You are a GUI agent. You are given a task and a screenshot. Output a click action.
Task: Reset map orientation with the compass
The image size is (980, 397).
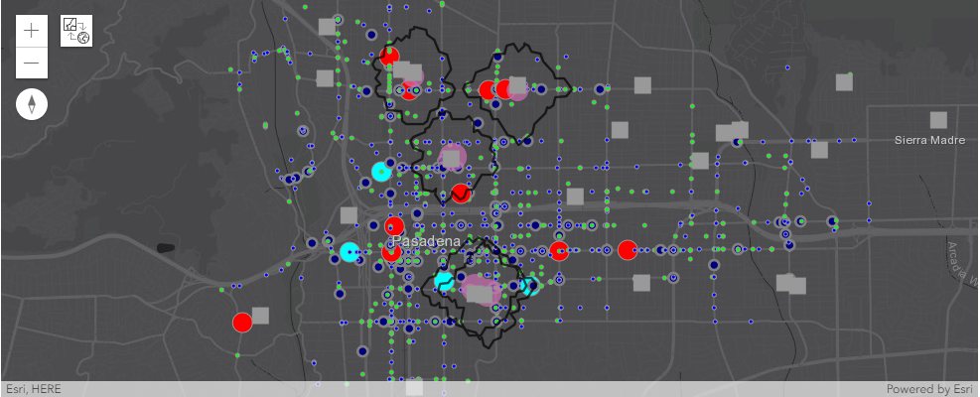click(32, 104)
